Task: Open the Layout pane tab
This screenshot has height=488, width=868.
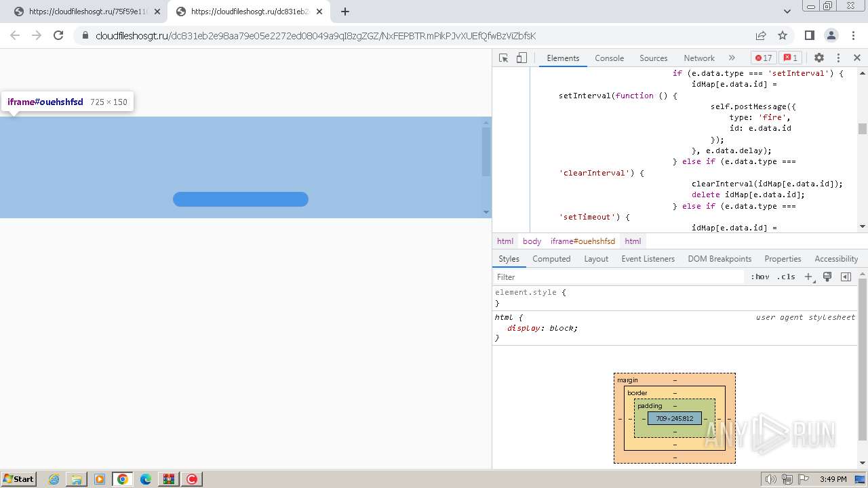Action: click(596, 259)
